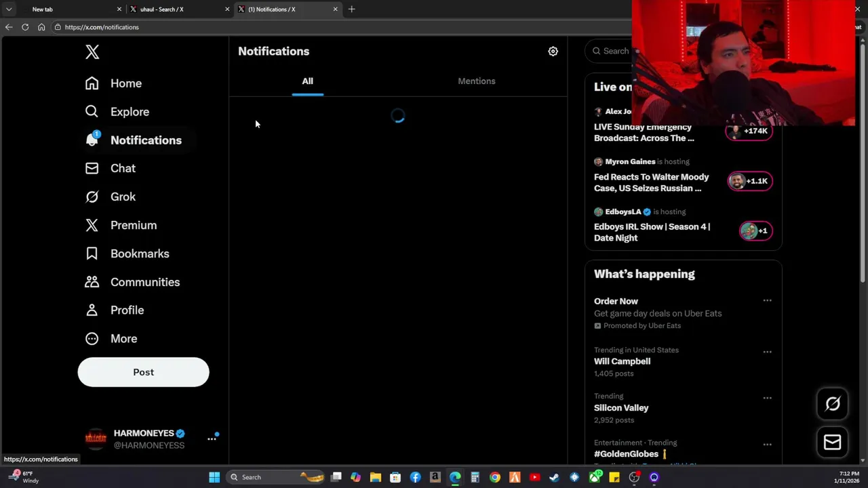868x488 pixels.
Task: Open Sticky Notes in the taskbar
Action: click(614, 477)
